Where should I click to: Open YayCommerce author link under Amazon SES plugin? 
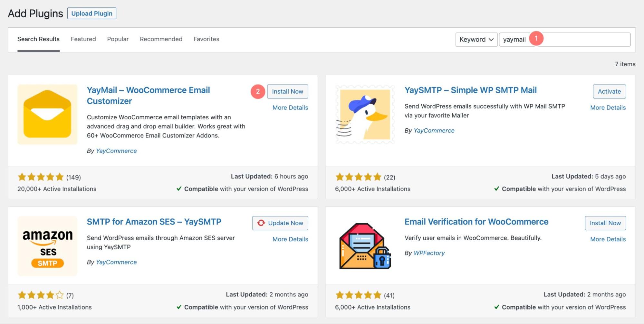coord(116,262)
